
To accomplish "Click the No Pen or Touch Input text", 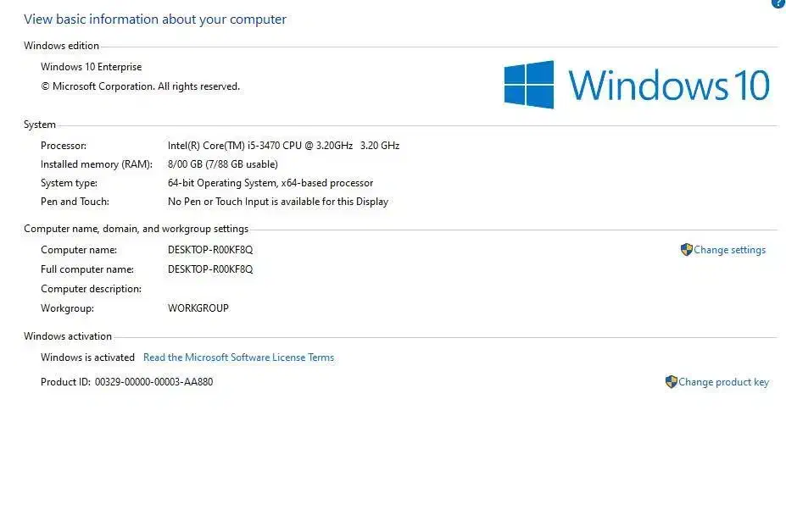I will point(278,202).
